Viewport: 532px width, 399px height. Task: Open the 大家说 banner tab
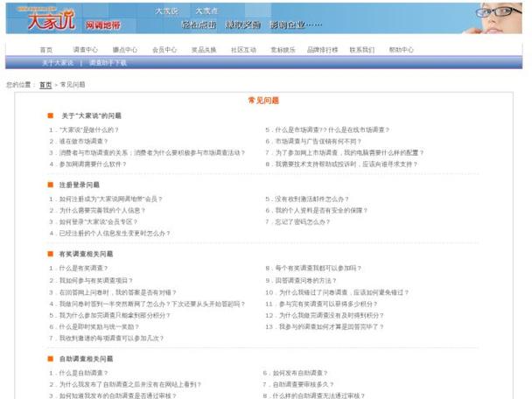click(x=166, y=10)
